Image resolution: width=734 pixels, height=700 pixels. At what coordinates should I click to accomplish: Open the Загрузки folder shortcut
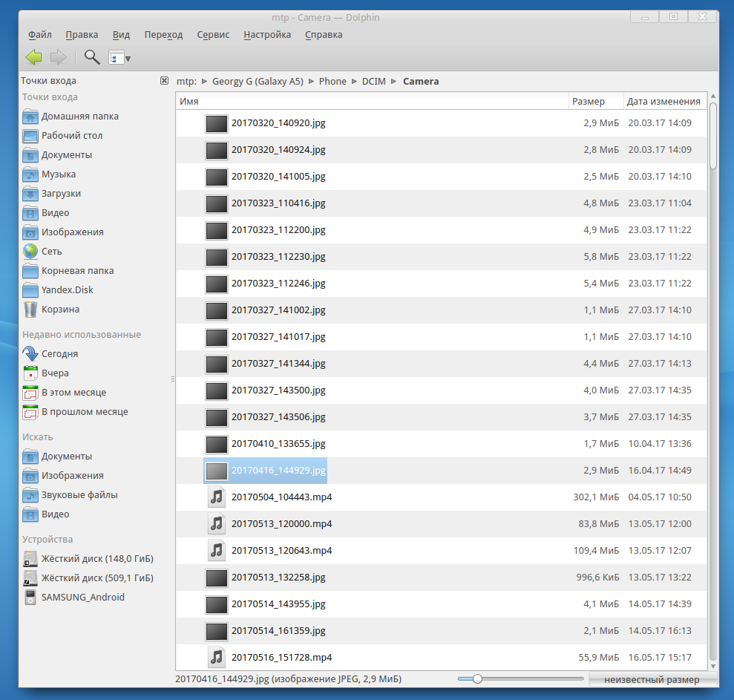click(51, 194)
